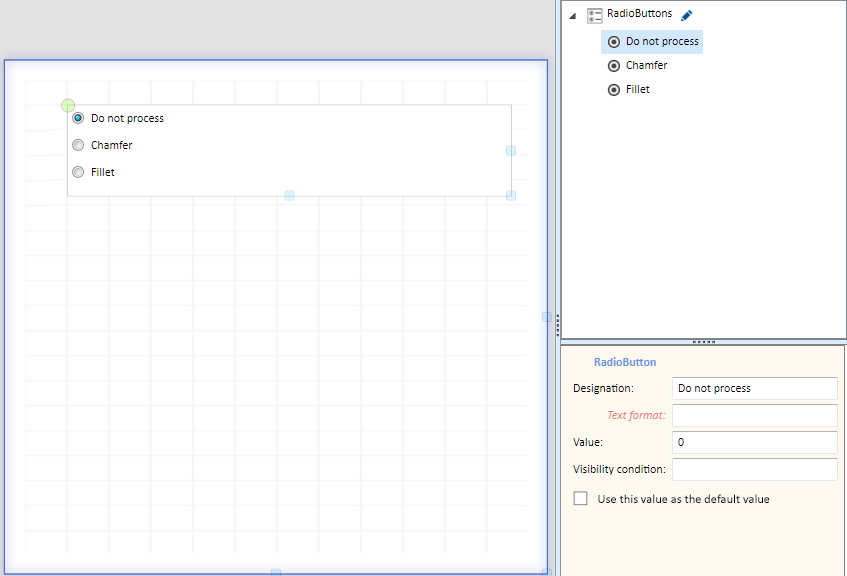Click the form's right-edge resize handle
The image size is (847, 576).
coord(547,317)
